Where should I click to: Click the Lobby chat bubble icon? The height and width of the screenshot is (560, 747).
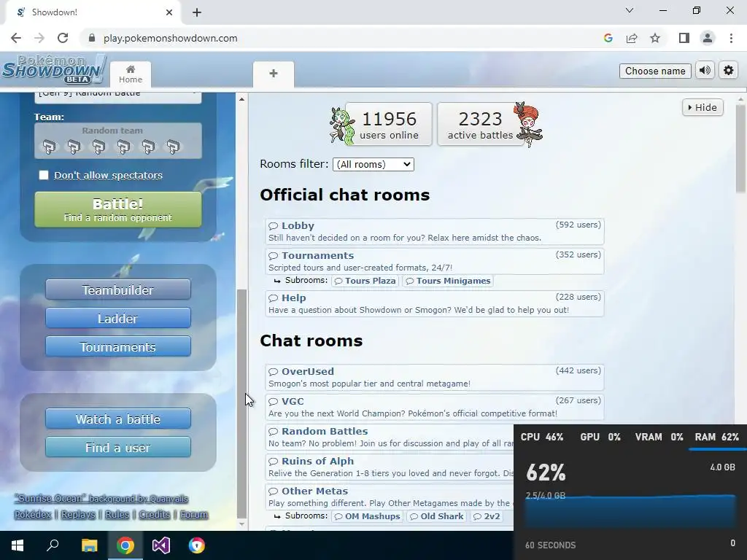click(273, 226)
